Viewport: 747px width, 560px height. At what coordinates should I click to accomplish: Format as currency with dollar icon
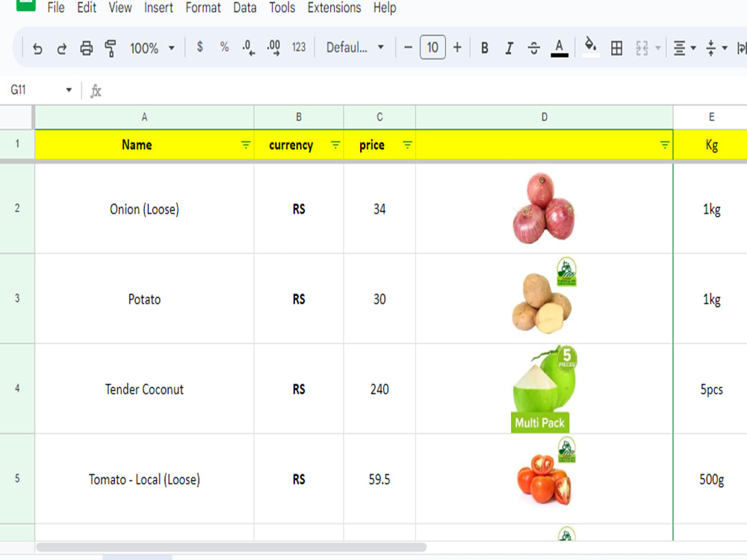click(199, 46)
